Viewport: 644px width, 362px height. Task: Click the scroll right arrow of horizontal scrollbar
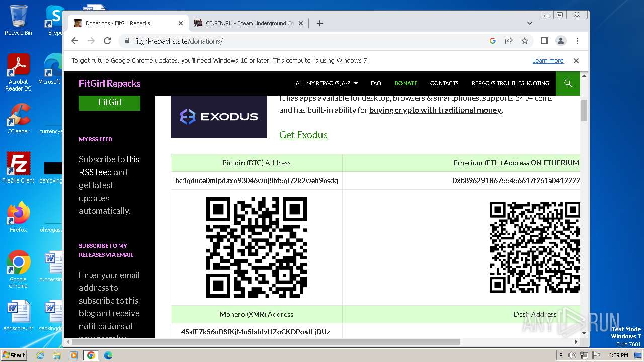click(576, 342)
